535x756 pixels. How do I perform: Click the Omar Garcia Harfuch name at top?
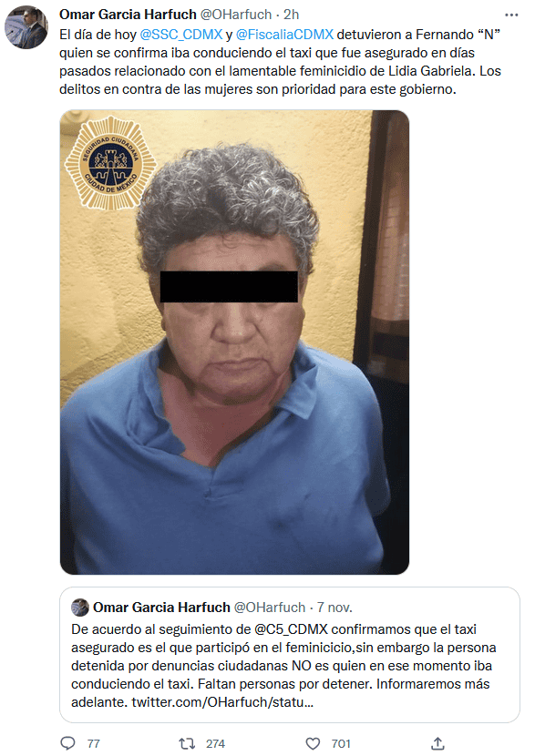pos(128,15)
